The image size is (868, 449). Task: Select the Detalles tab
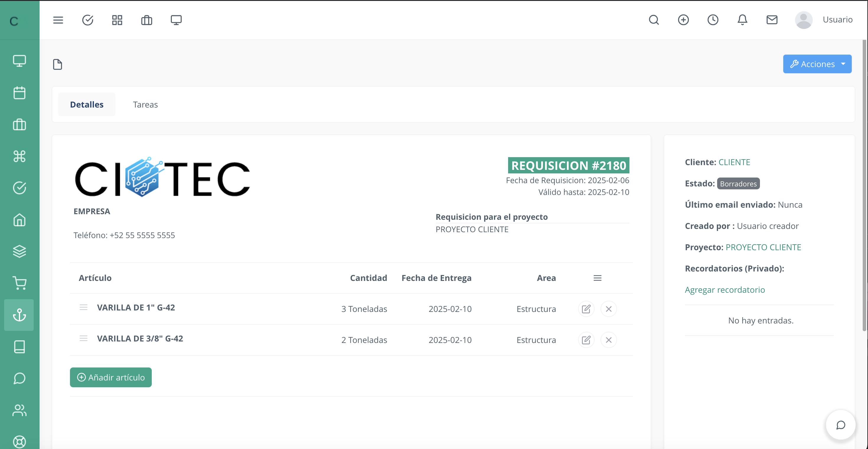click(x=87, y=105)
